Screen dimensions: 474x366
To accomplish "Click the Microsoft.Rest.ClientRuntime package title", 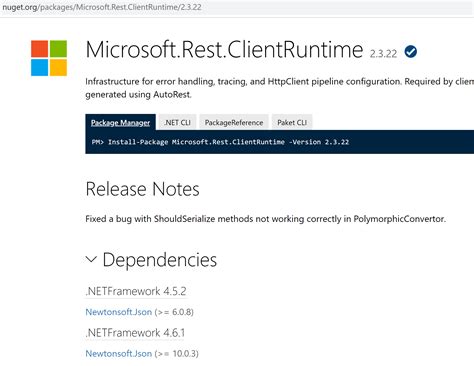I will pyautogui.click(x=224, y=50).
